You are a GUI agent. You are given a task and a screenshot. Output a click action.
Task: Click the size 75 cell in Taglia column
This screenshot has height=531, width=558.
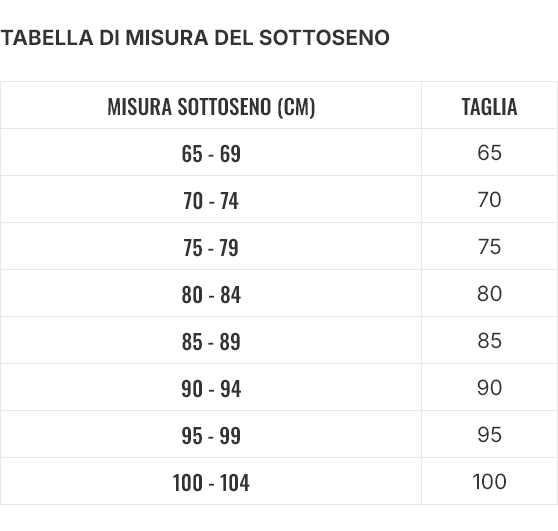[x=489, y=246]
